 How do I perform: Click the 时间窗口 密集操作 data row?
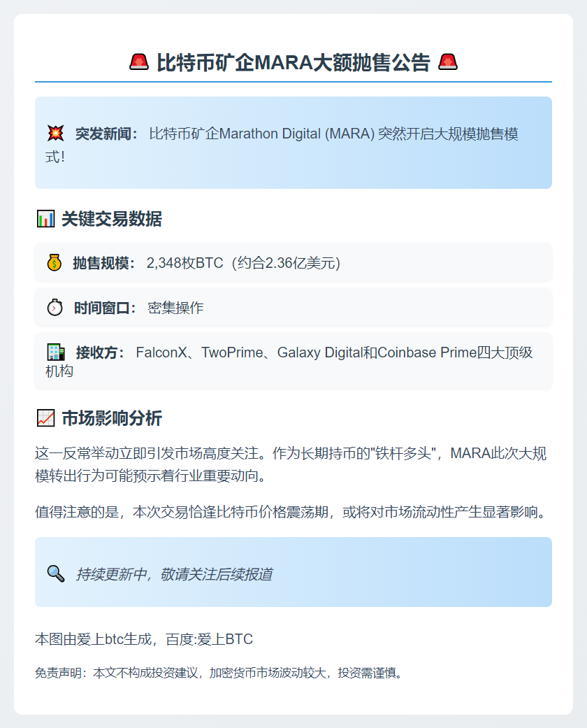pos(293,307)
